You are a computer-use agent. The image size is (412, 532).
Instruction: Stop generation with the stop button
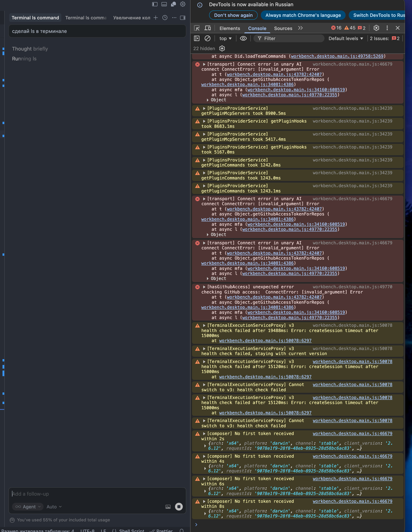click(179, 507)
